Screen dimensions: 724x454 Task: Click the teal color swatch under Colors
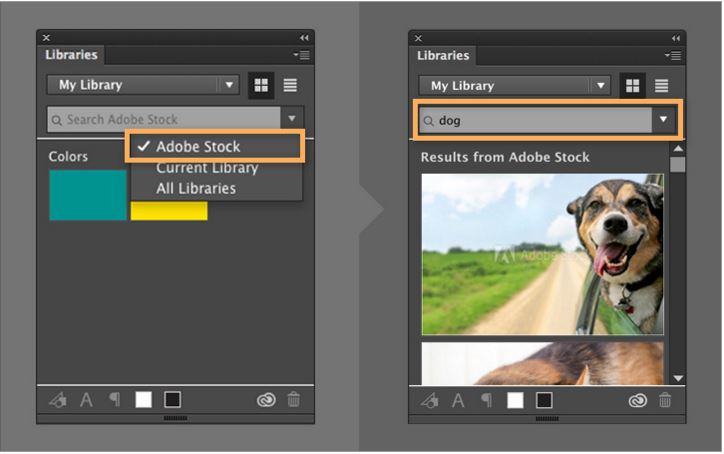tap(88, 194)
